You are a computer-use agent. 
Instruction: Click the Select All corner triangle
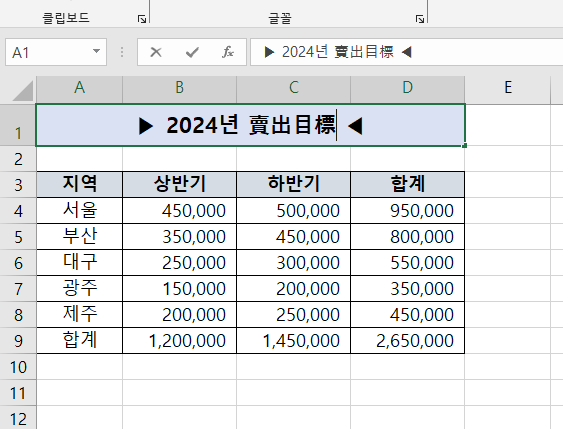(x=23, y=91)
